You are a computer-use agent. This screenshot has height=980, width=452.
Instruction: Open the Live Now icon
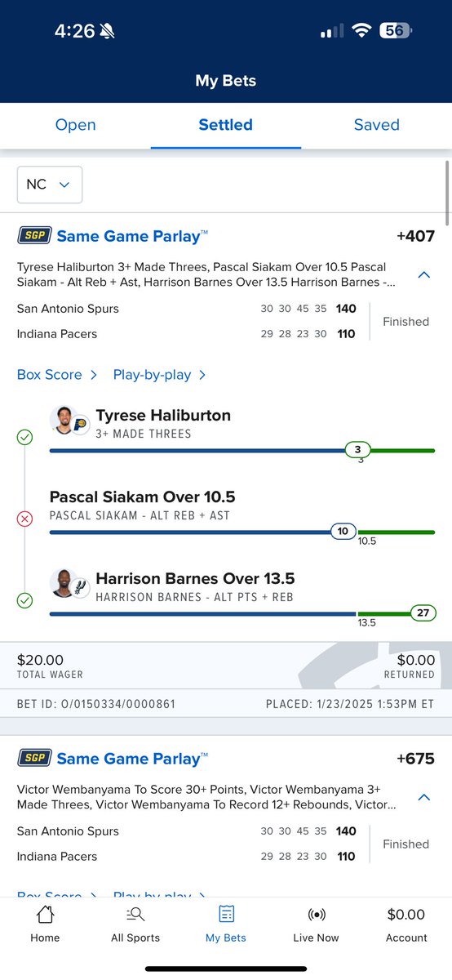[x=316, y=914]
